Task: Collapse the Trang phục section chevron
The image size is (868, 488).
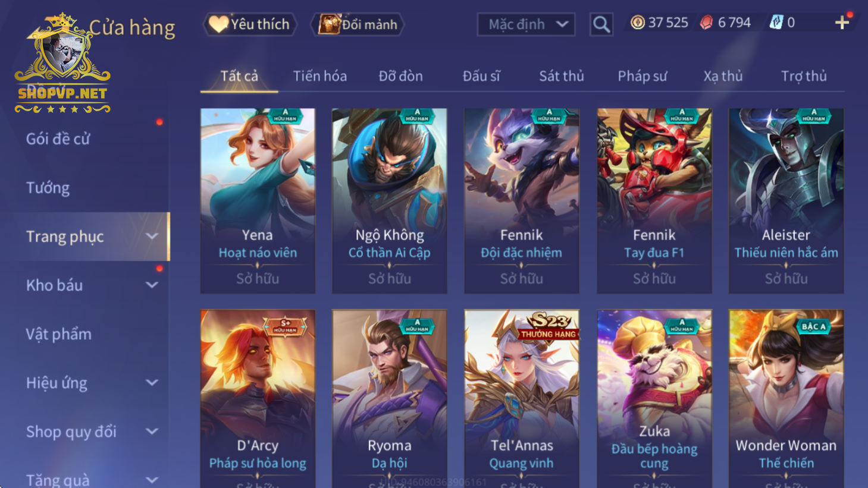Action: point(152,237)
